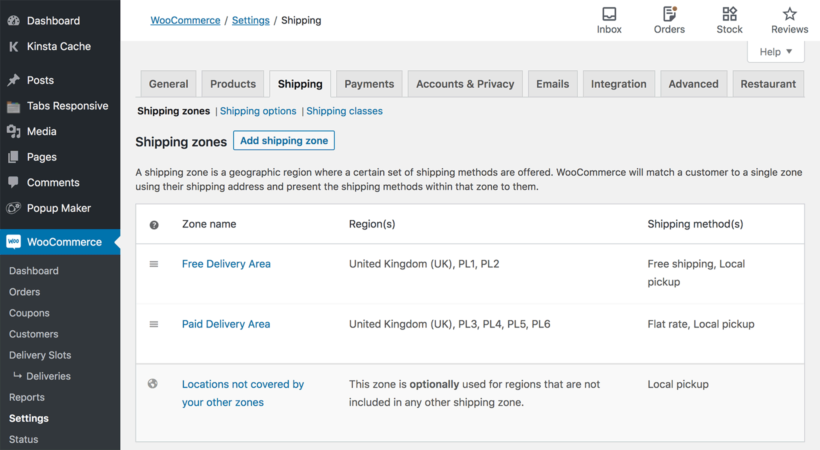Open the Posts menu item
This screenshot has height=450, width=820.
(x=40, y=80)
